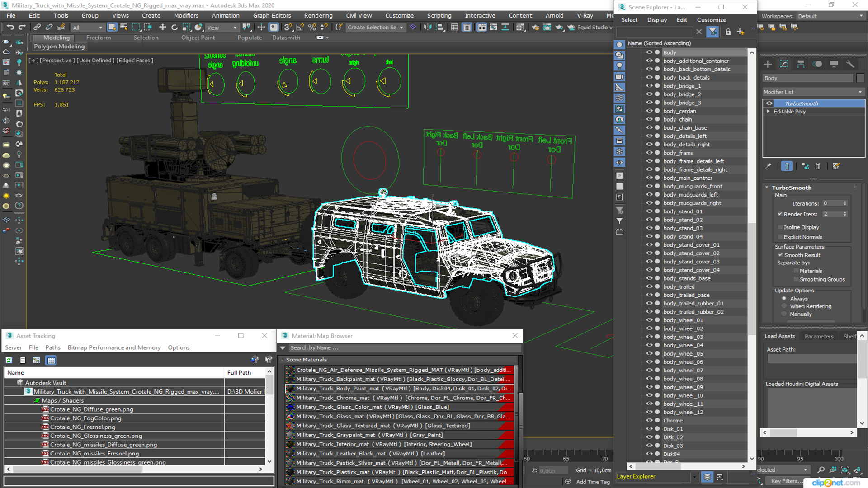Click the Make Unique icon under stack

(x=805, y=166)
